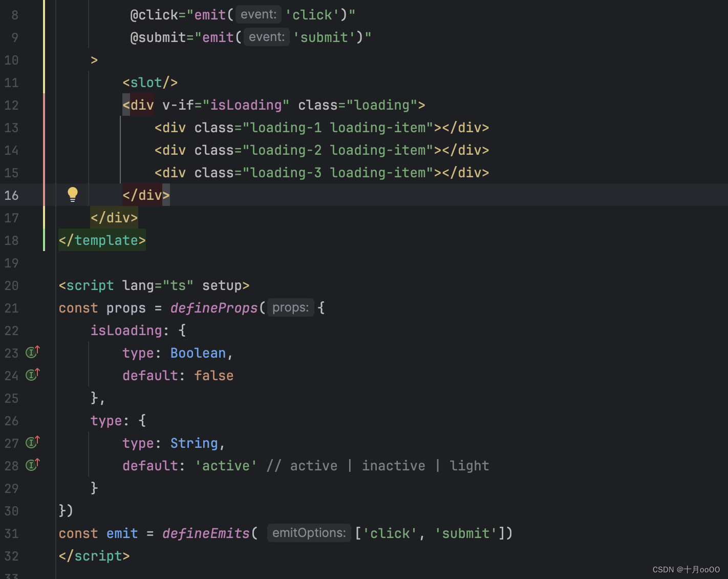Viewport: 728px width, 579px height.
Task: Click the 'props:' inlay hint
Action: 291,307
